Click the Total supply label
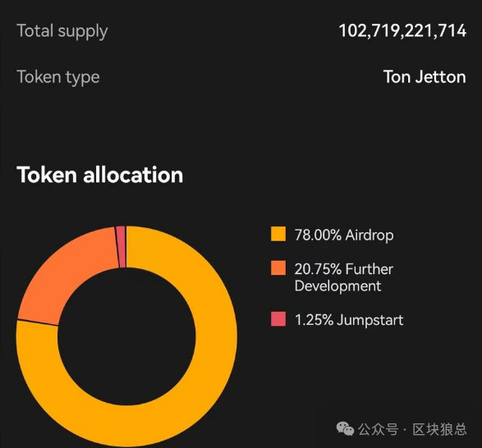482x448 pixels. pos(62,32)
